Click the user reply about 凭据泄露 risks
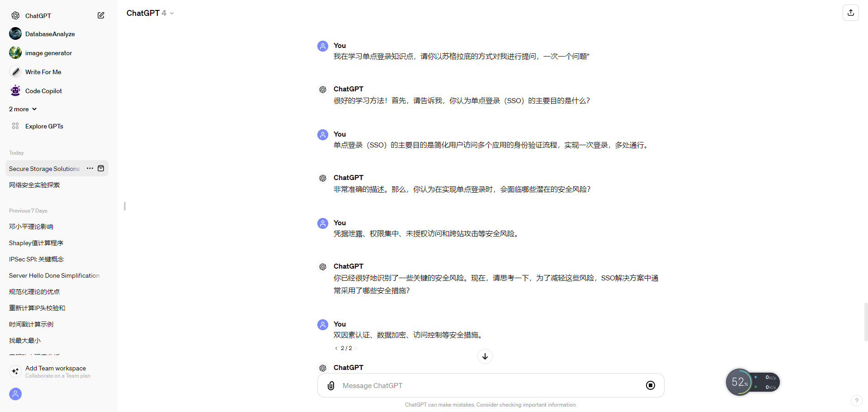The height and width of the screenshot is (412, 868). point(427,234)
